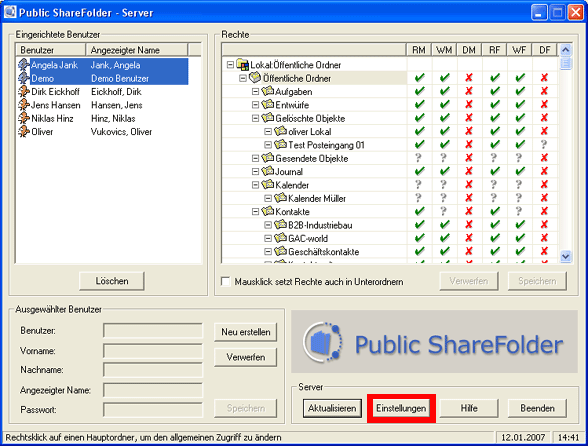
Task: Collapse the Kontakte tree node
Action: 255,212
